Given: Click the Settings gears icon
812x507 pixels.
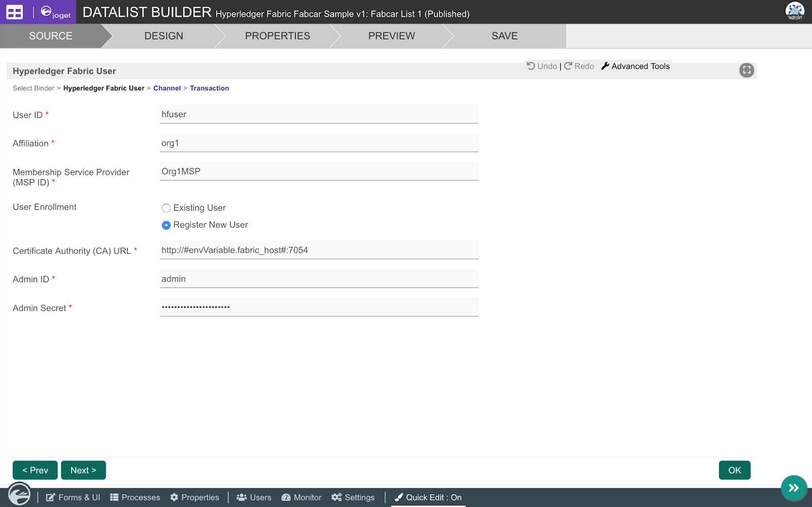Looking at the screenshot, I should (336, 497).
